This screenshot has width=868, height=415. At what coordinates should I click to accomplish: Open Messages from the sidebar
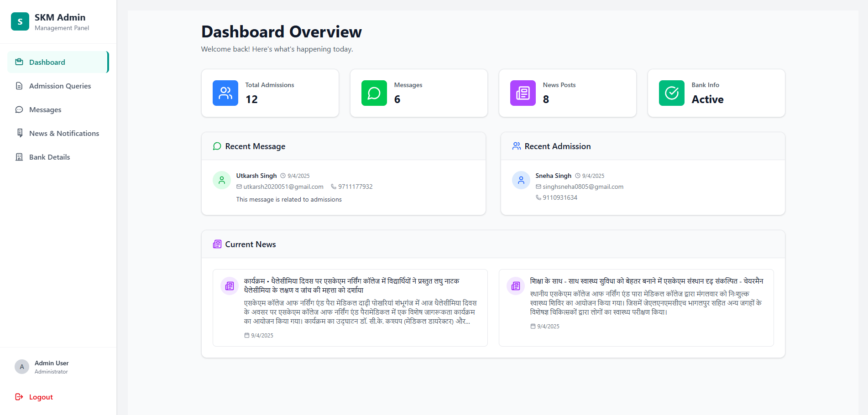(x=45, y=109)
